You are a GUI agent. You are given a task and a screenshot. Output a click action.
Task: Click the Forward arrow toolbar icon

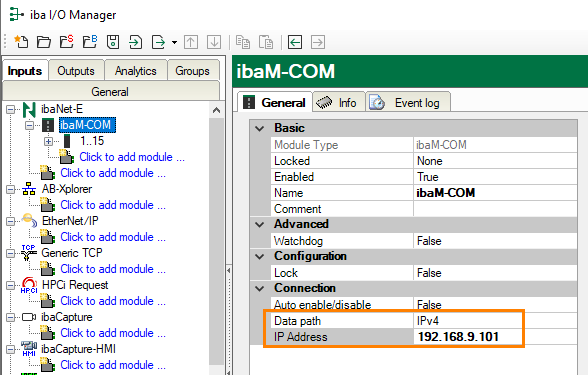tap(318, 42)
